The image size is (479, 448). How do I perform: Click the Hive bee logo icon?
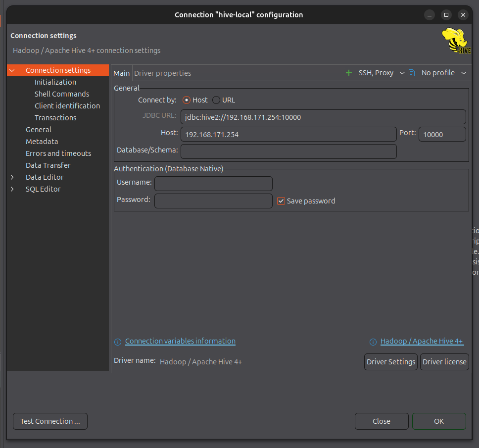coord(456,41)
